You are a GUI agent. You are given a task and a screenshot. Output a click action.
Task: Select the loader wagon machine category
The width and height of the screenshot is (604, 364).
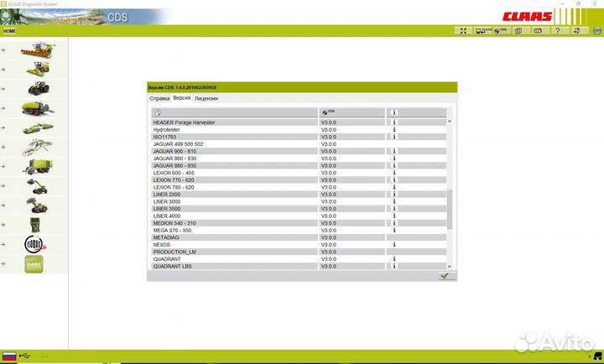click(38, 167)
